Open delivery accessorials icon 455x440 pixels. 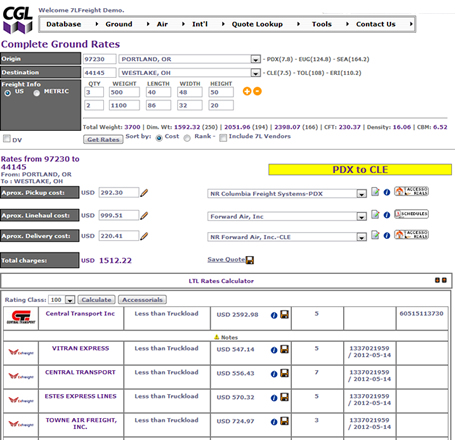coord(411,235)
